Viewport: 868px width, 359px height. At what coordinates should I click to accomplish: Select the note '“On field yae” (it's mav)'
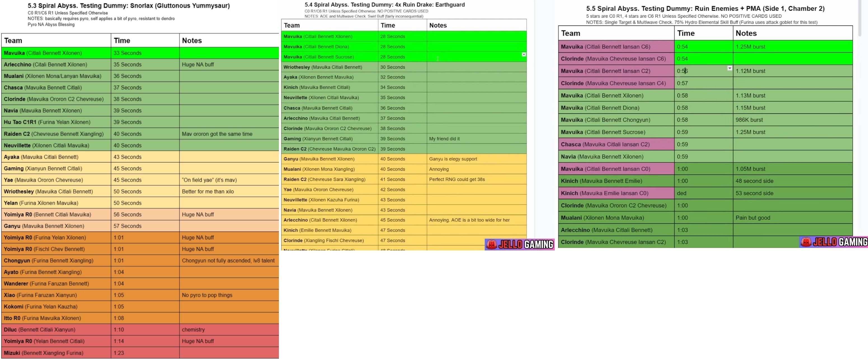(x=209, y=180)
